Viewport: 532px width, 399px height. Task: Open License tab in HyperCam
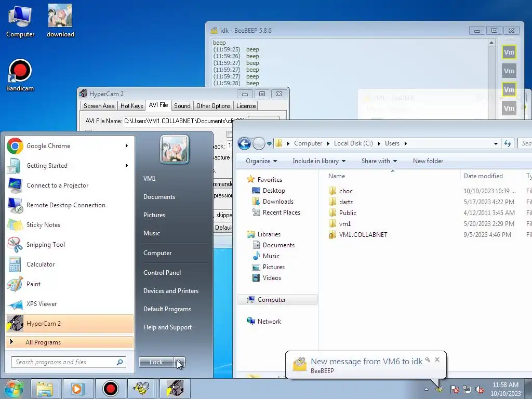pos(246,106)
